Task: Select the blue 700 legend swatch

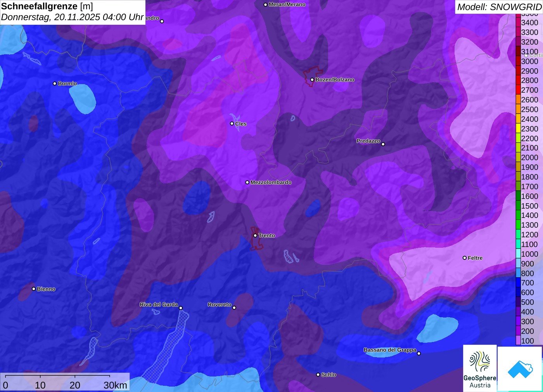Action: pyautogui.click(x=518, y=283)
